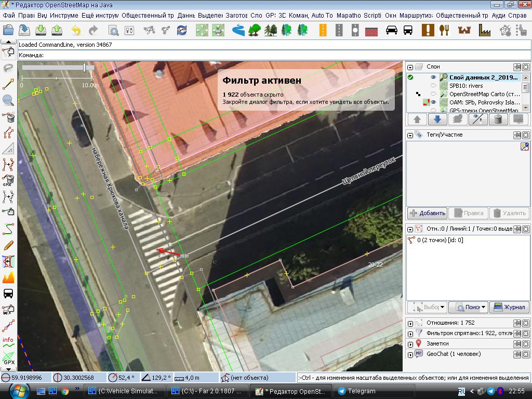Open the Инструме menu
Viewport: 532px width, 399px height.
[x=64, y=15]
